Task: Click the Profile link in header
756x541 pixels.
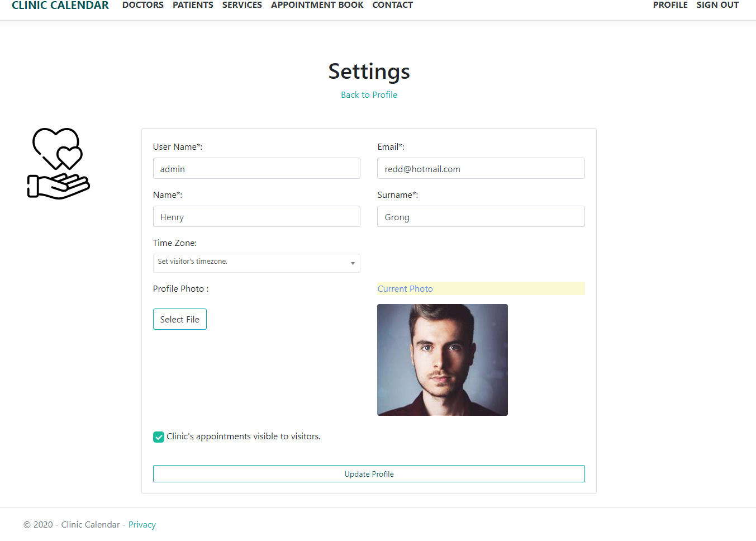Action: (x=670, y=5)
